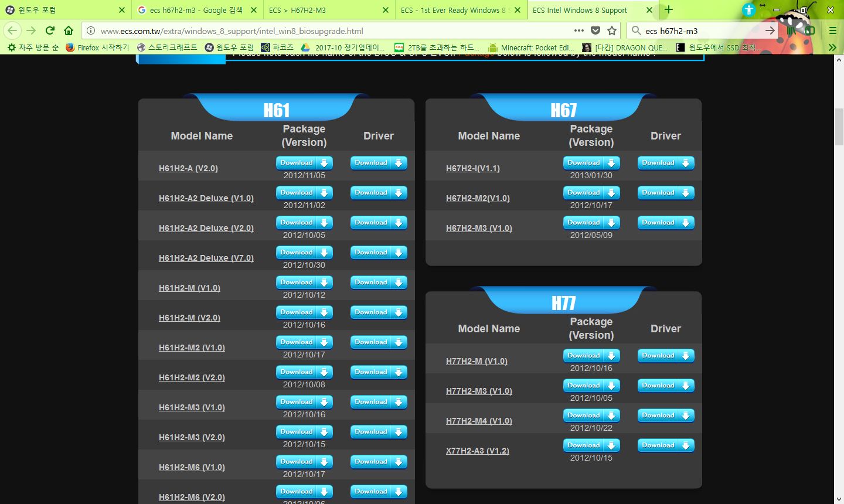Open the 자주 방문 순 bookmark folder
This screenshot has height=504, width=844.
pyautogui.click(x=33, y=47)
